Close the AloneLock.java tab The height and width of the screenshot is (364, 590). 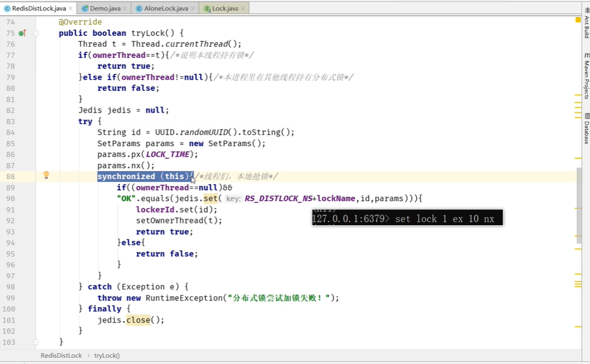tap(192, 9)
